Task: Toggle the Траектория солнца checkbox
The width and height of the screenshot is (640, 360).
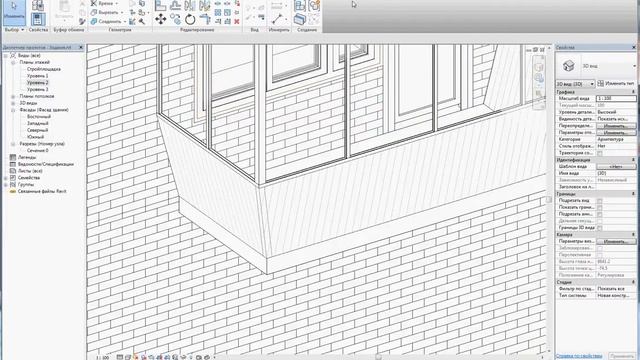Action: [x=600, y=153]
